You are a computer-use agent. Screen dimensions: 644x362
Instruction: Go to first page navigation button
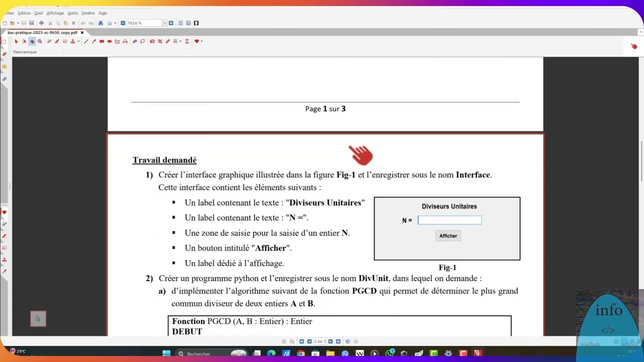pos(302,341)
